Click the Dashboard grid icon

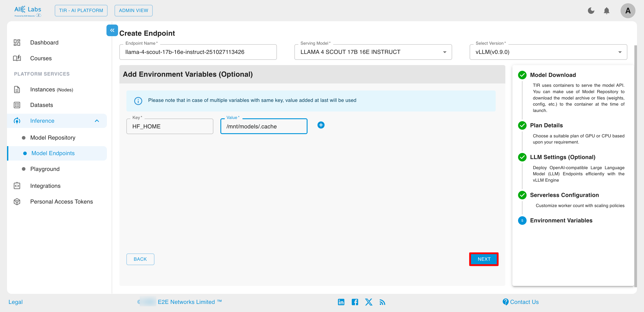coord(17,43)
